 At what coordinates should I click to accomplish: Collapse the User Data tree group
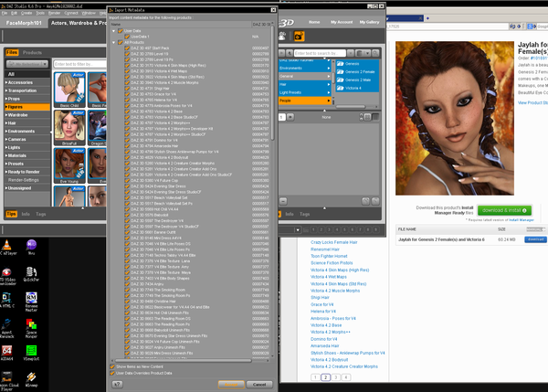click(x=114, y=31)
